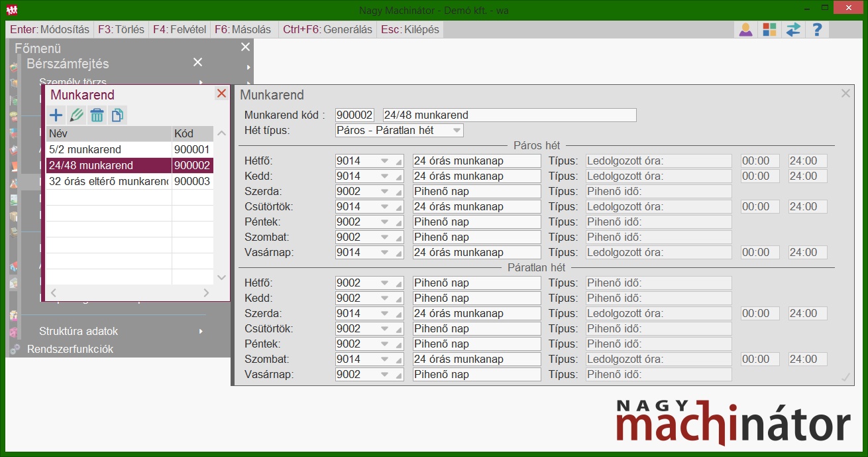Click Páros hét Szerda Pihenő nap field
The image size is (868, 457).
477,192
